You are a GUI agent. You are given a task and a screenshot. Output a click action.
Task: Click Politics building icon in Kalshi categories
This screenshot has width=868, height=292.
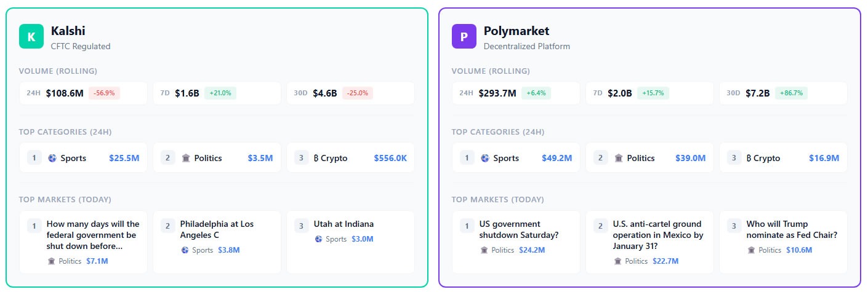click(x=186, y=158)
